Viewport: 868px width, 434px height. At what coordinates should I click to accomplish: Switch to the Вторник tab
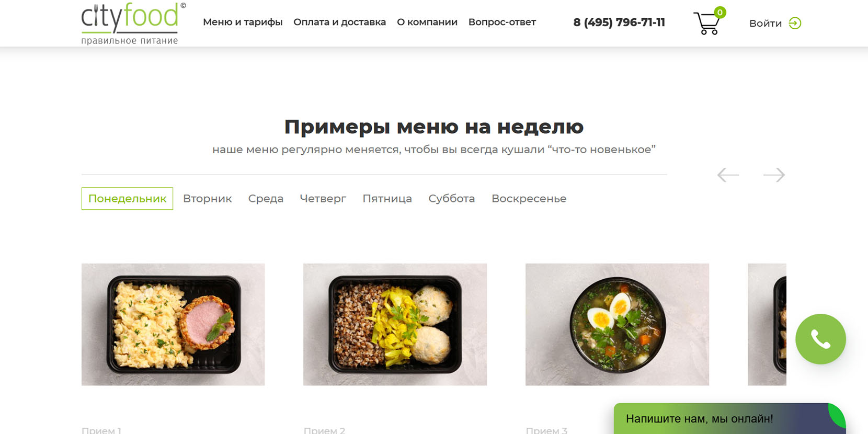point(207,199)
